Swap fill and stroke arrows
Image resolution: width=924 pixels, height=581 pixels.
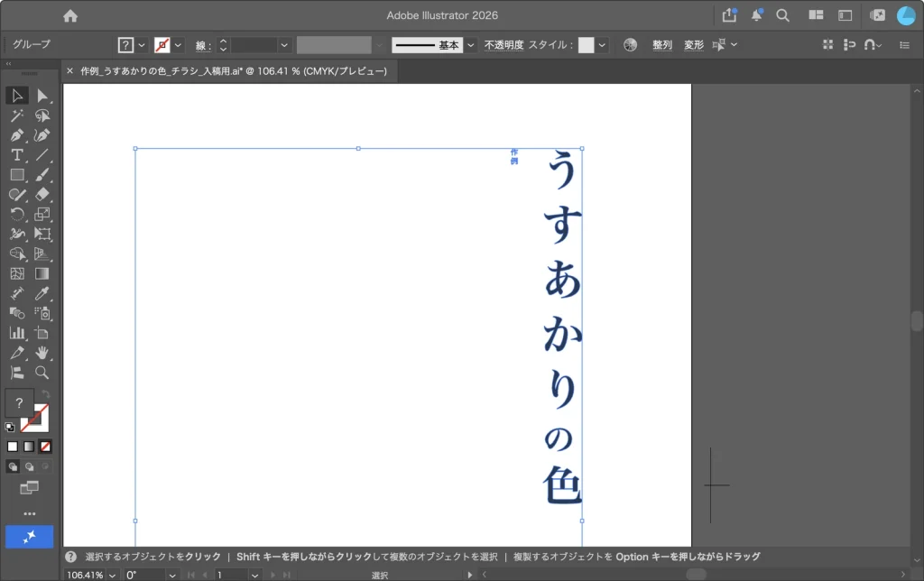46,393
